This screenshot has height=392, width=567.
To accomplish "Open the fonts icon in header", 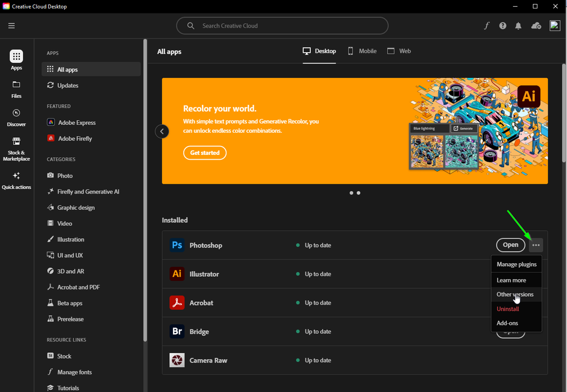I will click(x=487, y=26).
